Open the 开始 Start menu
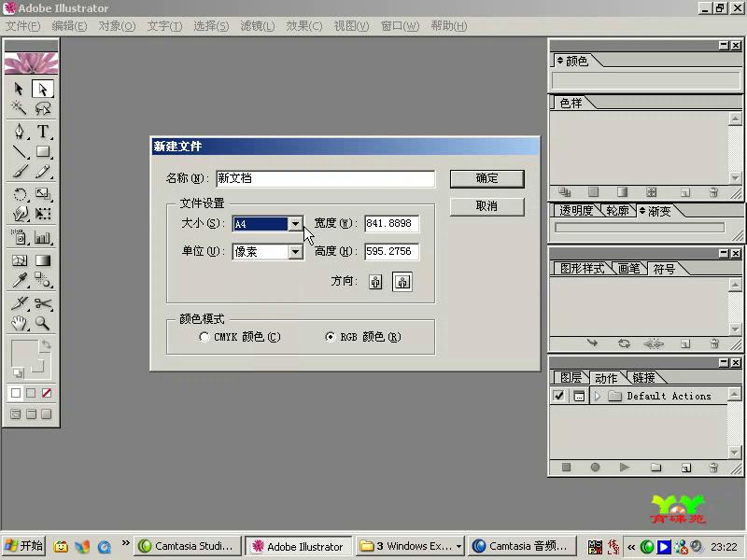The width and height of the screenshot is (747, 560). pyautogui.click(x=23, y=546)
